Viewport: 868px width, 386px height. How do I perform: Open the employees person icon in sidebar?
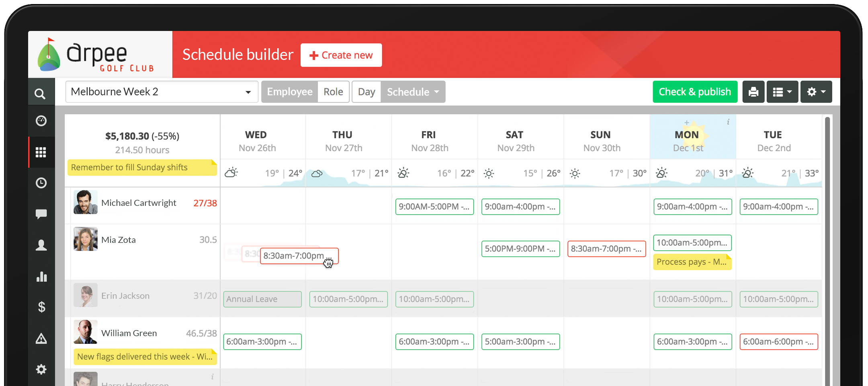[x=41, y=245]
